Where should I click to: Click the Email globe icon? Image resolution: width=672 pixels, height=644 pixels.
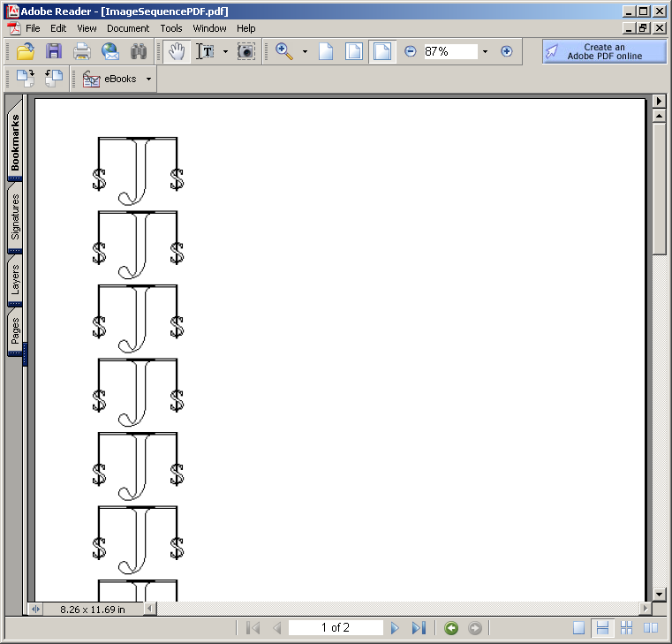(110, 51)
